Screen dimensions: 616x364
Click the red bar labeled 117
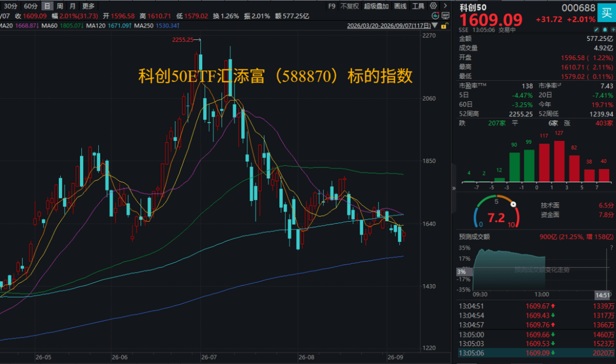[544, 163]
